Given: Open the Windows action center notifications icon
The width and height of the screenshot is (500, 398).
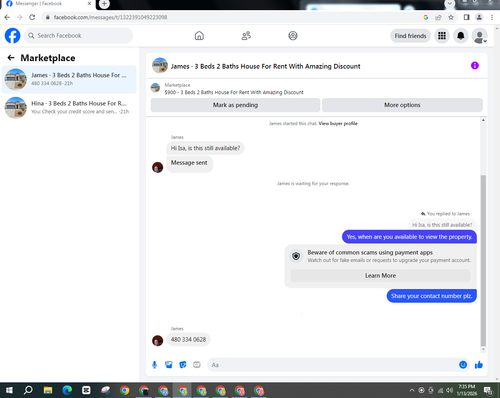Looking at the screenshot, I should [x=488, y=390].
